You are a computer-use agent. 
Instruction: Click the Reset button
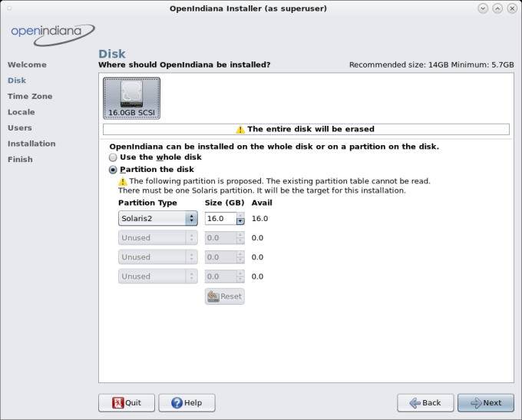tap(225, 296)
